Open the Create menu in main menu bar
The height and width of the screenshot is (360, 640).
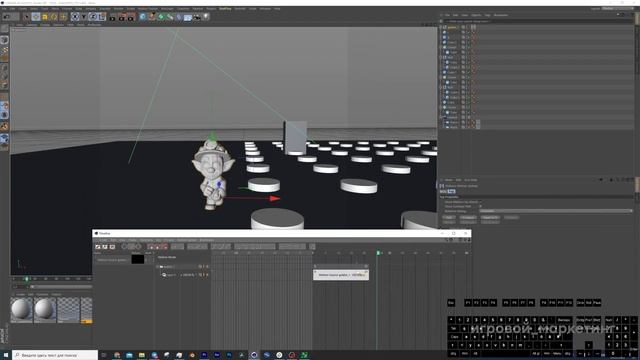coord(22,9)
